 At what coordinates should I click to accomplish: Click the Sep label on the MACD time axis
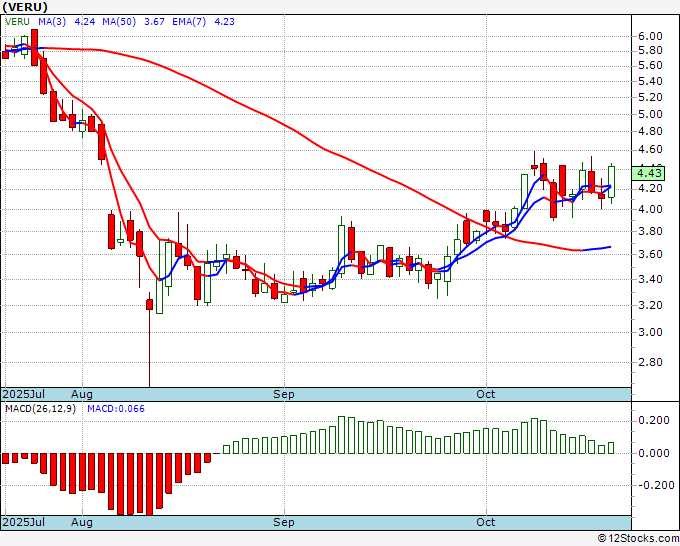click(284, 522)
